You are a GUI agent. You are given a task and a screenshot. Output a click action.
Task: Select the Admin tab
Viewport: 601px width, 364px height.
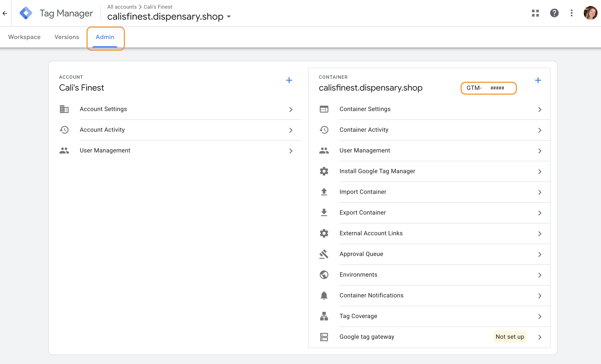coord(105,37)
